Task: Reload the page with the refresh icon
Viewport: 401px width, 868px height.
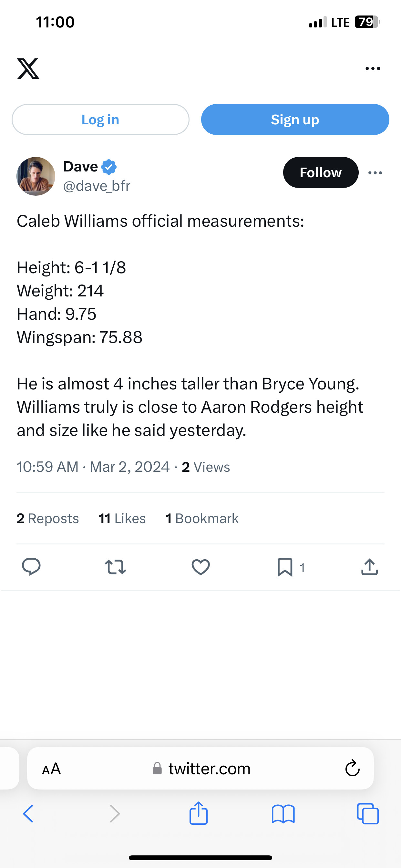Action: (353, 769)
